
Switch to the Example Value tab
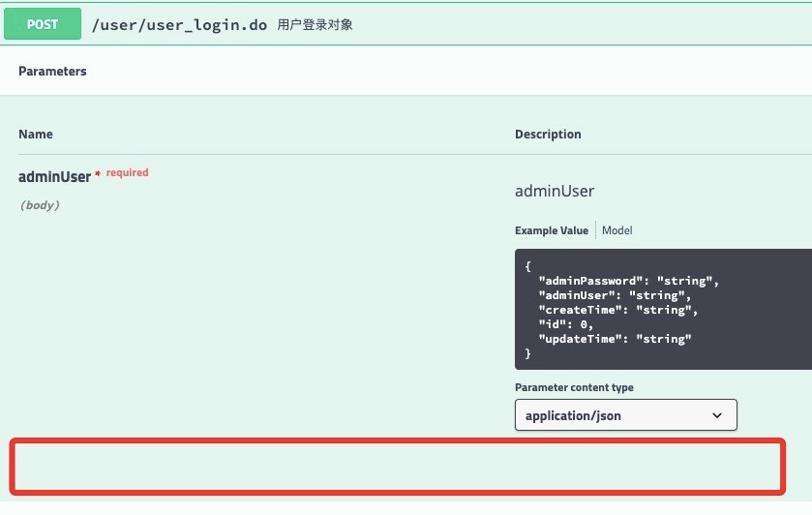pos(552,230)
